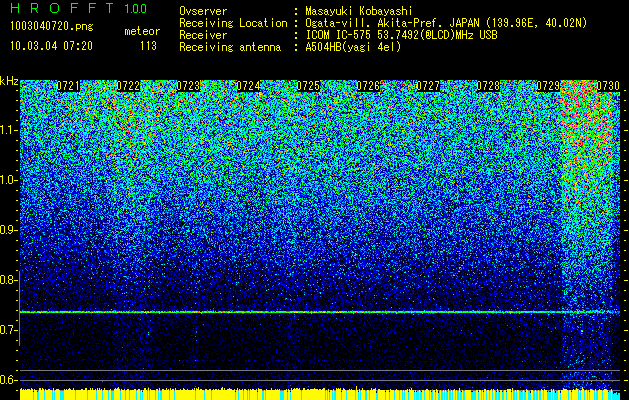Click the strong noise burst at 0729
The width and height of the screenshot is (629, 400).
click(x=588, y=233)
